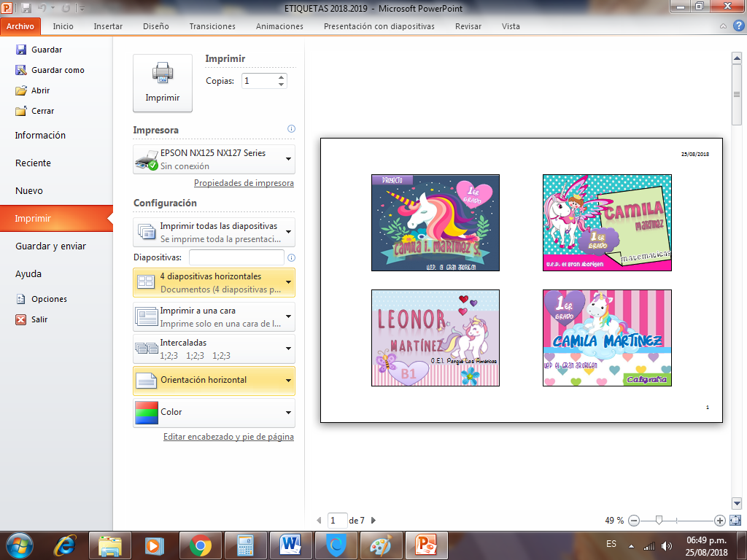Screen dimensions: 747x560
Task: Open the Orientación horizontal dropdown
Action: click(214, 381)
